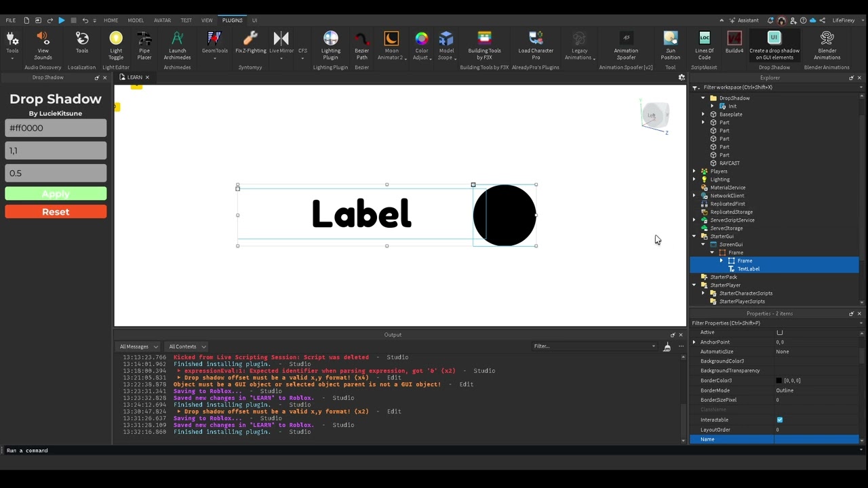Viewport: 868px width, 488px height.
Task: Open the Assistant panel
Action: [744, 20]
